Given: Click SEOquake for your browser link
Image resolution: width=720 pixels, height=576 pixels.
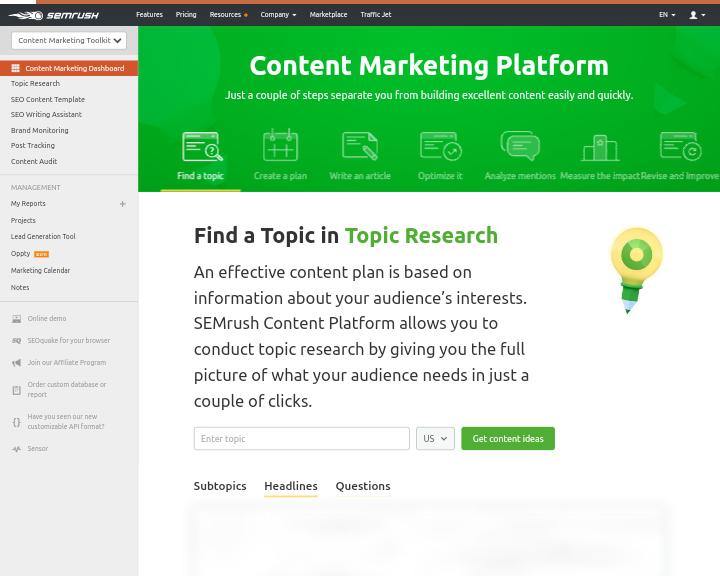Looking at the screenshot, I should (69, 340).
